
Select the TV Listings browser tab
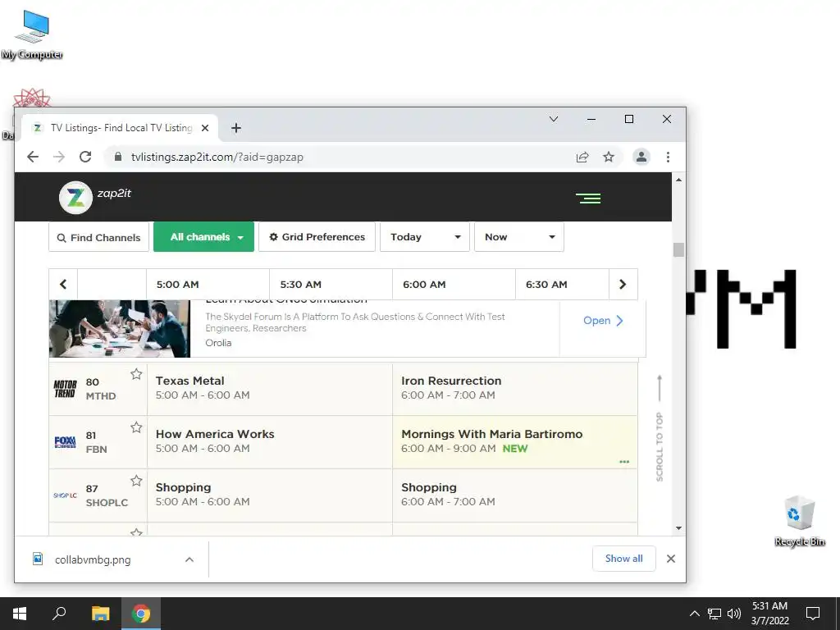[x=120, y=128]
